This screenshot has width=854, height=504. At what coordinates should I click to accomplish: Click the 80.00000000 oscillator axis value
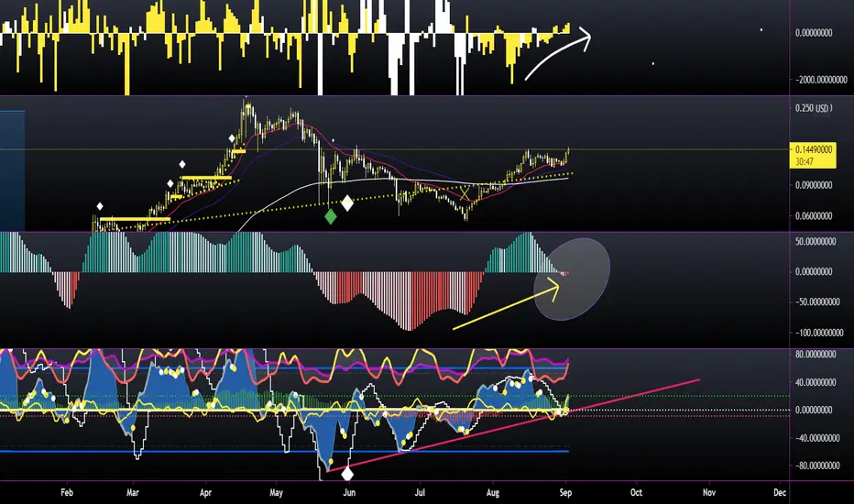coord(816,354)
